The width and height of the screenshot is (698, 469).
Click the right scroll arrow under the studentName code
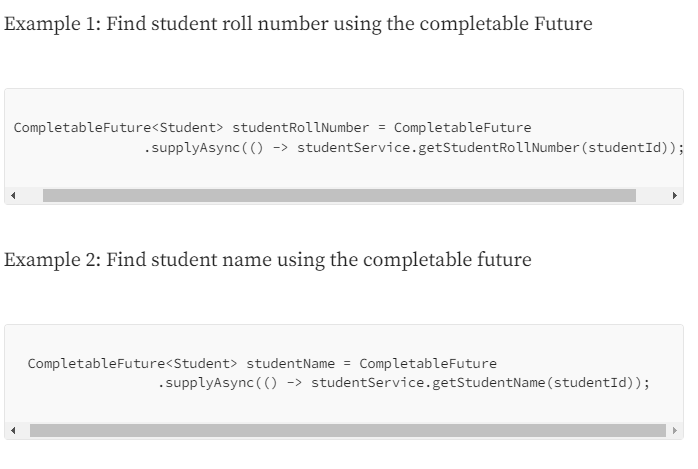pos(675,430)
